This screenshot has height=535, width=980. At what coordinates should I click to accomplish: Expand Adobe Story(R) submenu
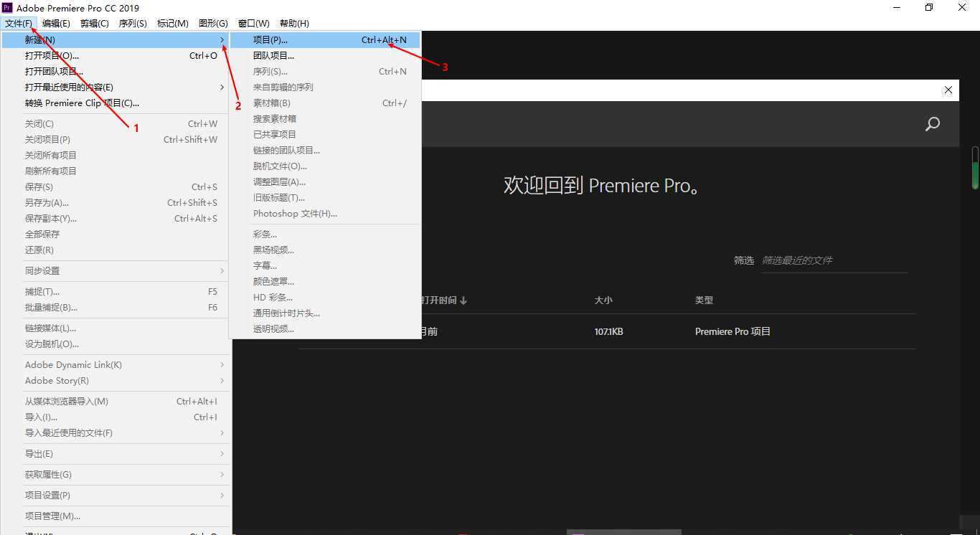pos(116,380)
